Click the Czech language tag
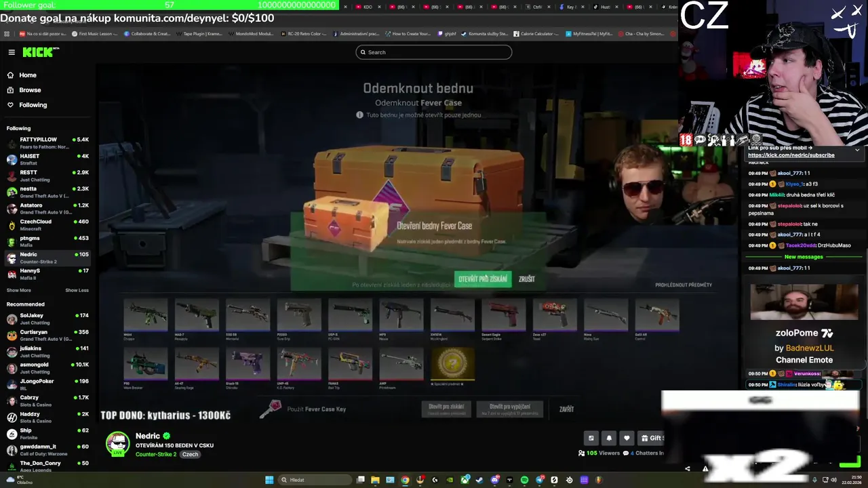The height and width of the screenshot is (488, 868). pyautogui.click(x=190, y=454)
